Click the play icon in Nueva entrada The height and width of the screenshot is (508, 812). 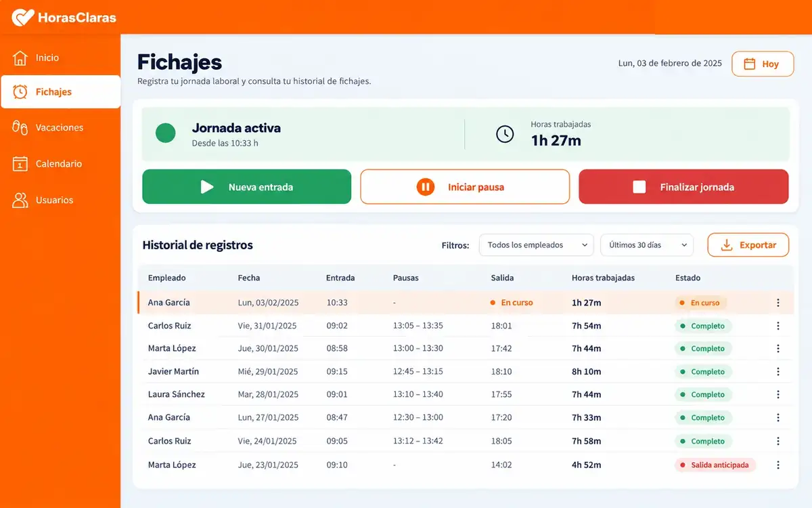(x=207, y=187)
